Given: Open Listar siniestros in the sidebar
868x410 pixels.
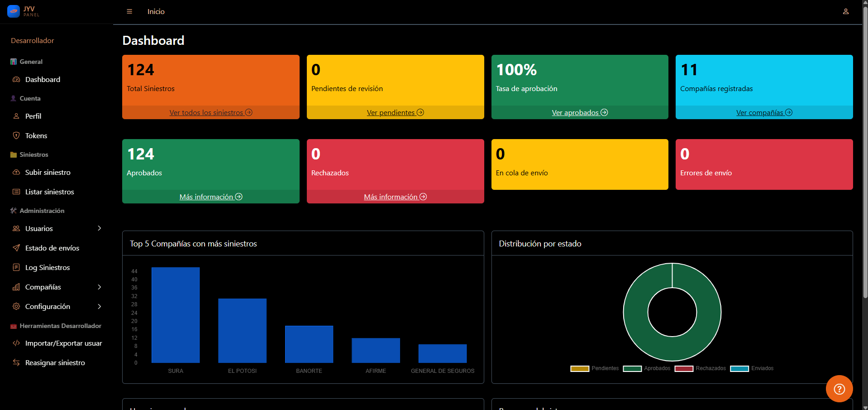Looking at the screenshot, I should [x=49, y=192].
